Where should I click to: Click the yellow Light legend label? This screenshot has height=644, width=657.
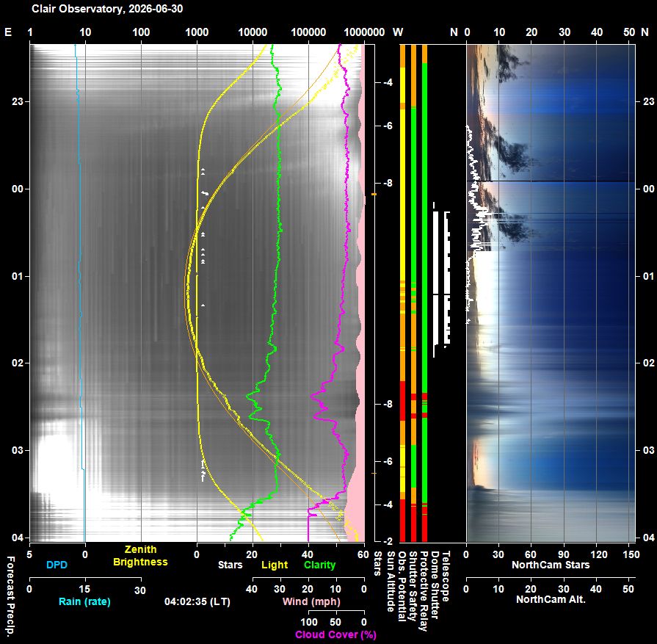[x=275, y=565]
